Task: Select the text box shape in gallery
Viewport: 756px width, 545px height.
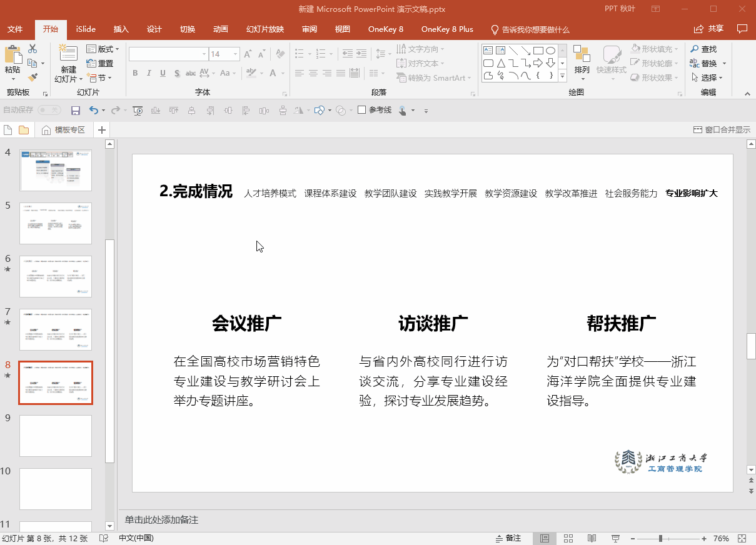Action: (x=488, y=51)
